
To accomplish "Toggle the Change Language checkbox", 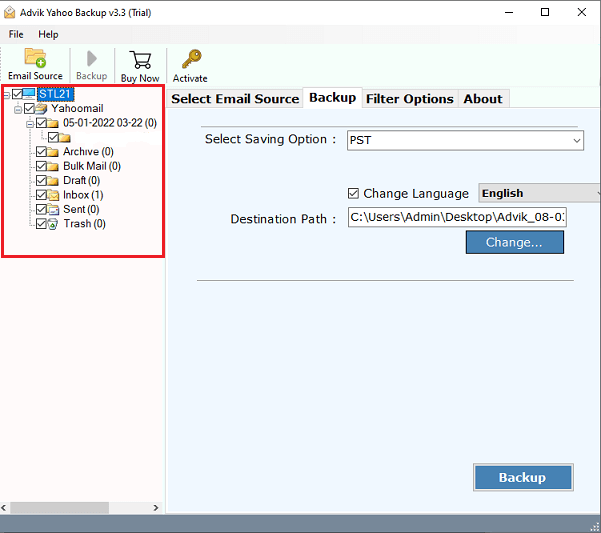I will pos(353,193).
